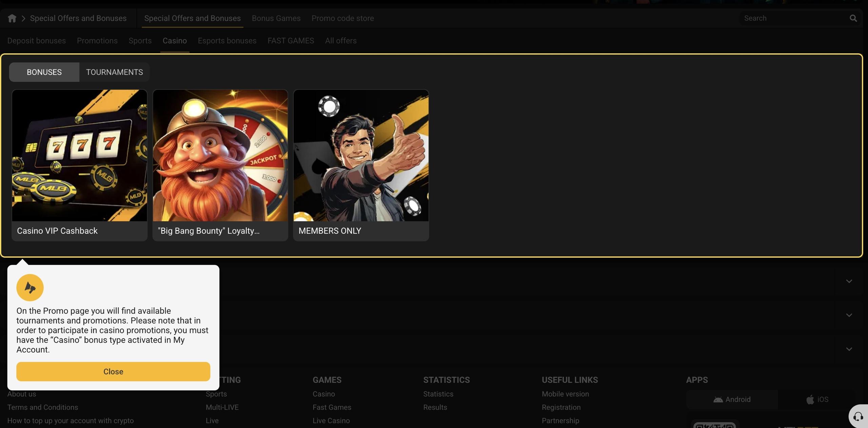Open Terms and Conditions link
The image size is (868, 428).
43,407
